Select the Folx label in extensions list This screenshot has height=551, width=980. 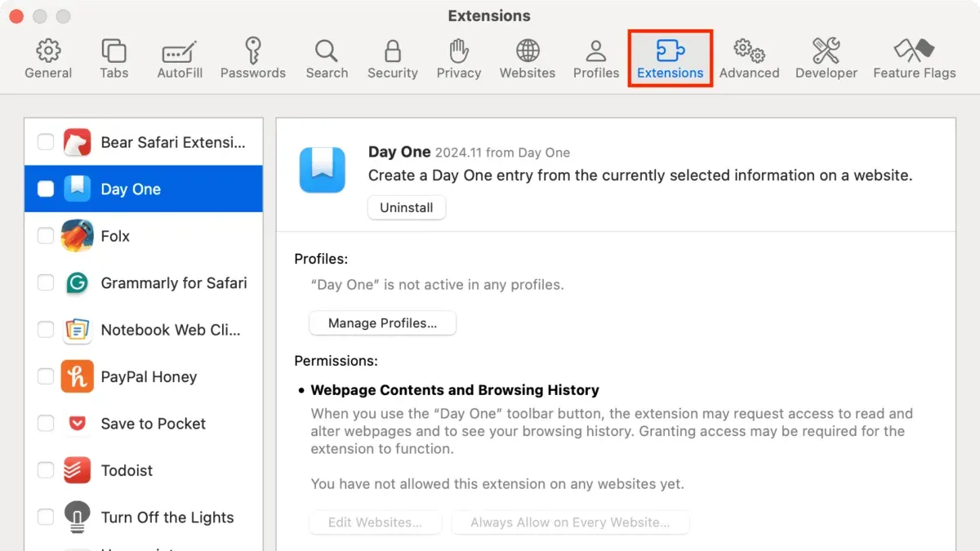(115, 236)
